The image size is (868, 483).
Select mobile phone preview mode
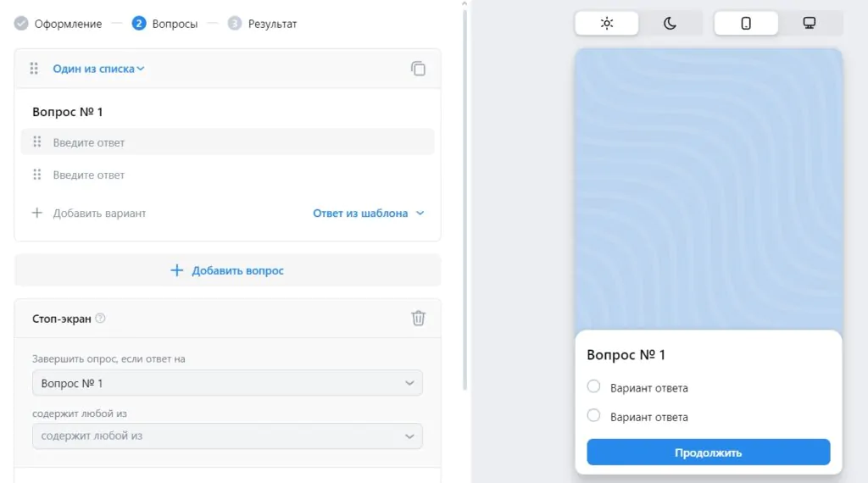click(x=746, y=23)
